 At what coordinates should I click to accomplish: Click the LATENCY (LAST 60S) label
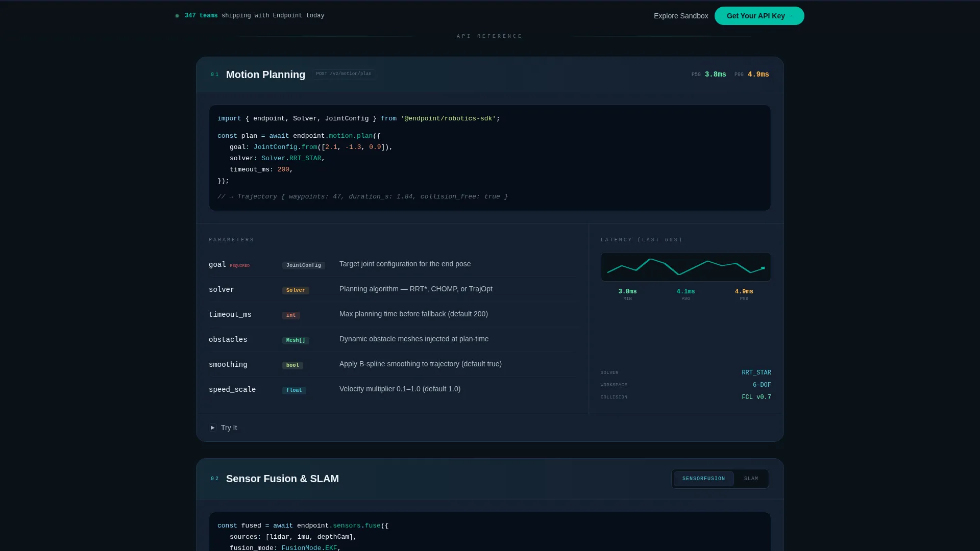(642, 240)
